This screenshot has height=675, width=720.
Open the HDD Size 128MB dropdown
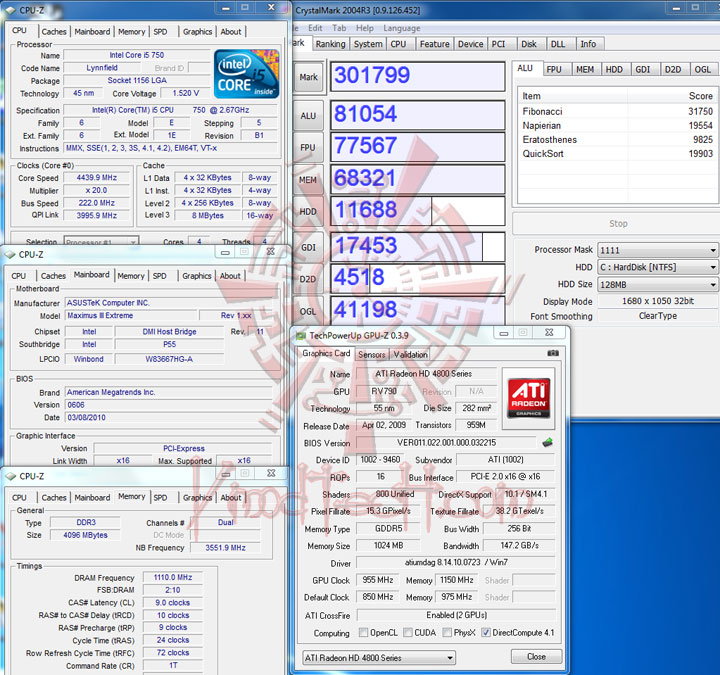[x=657, y=285]
